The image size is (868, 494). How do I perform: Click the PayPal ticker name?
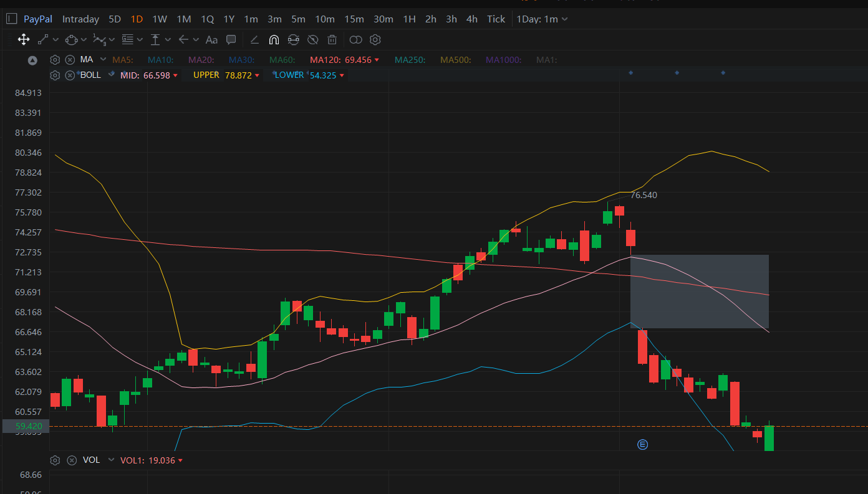pyautogui.click(x=38, y=19)
